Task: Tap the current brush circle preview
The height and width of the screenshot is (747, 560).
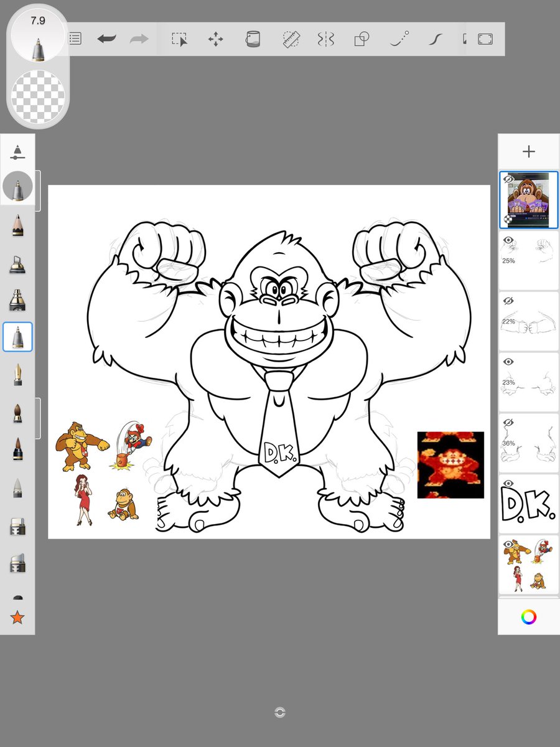Action: (x=17, y=186)
